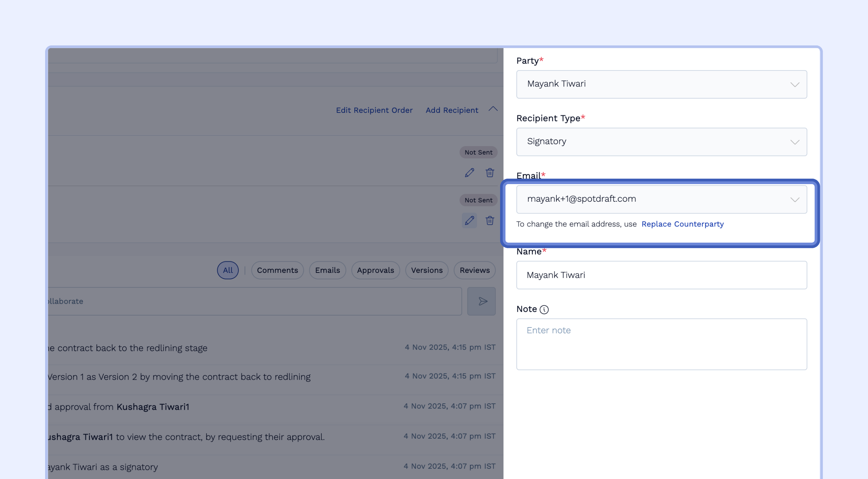
Task: Select the All activity filter
Action: pyautogui.click(x=228, y=270)
